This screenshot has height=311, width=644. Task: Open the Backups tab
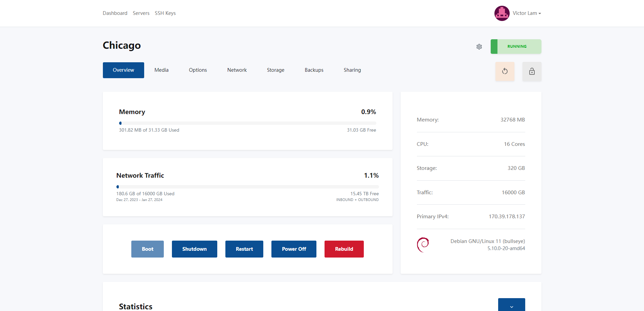314,70
